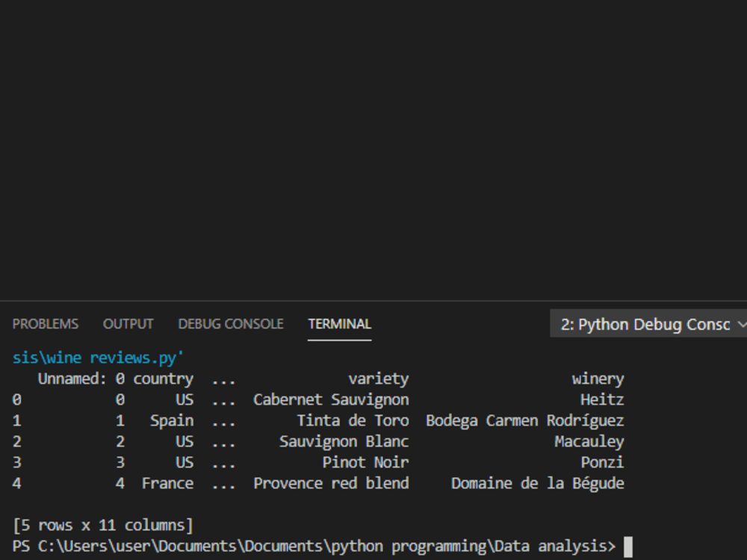This screenshot has width=747, height=560.
Task: Click the 'Bodega Carmen Rodríguez' winery value
Action: [x=525, y=421]
